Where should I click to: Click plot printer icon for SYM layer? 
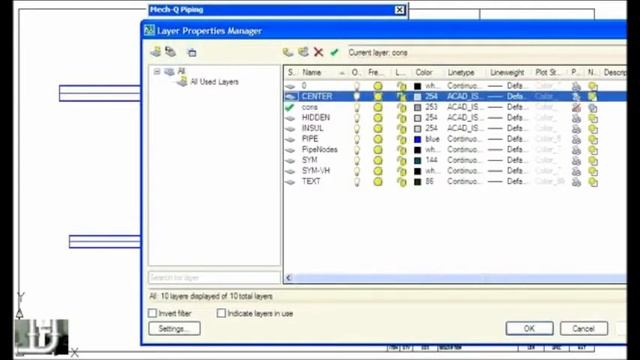click(576, 160)
